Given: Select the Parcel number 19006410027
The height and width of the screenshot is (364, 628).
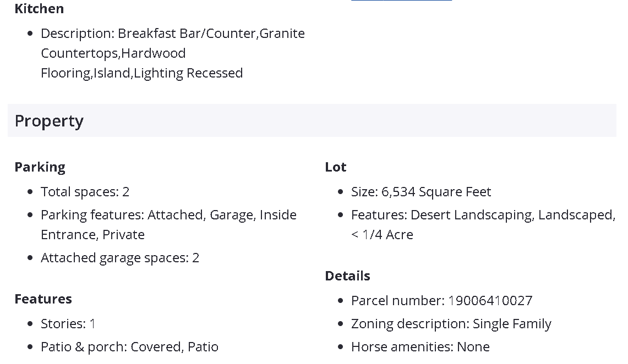Looking at the screenshot, I should pyautogui.click(x=441, y=301).
